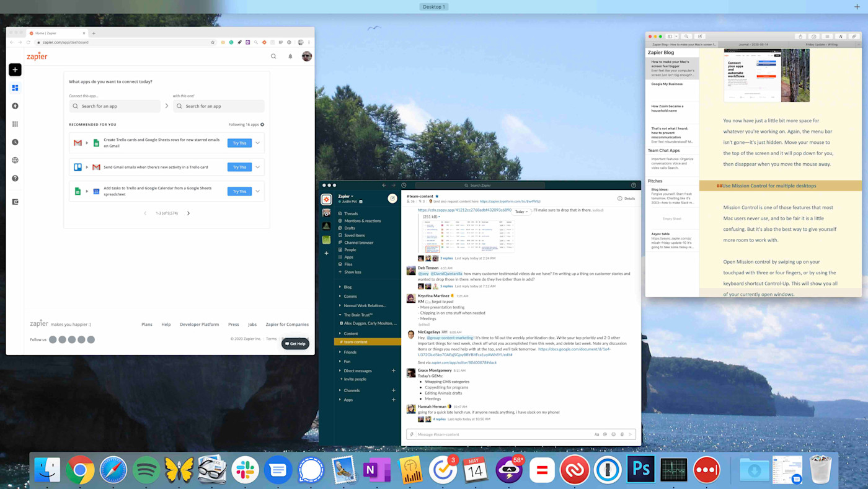Viewport: 868px width, 489px height.
Task: Collapse The Brain Trust section in Slack
Action: click(340, 315)
